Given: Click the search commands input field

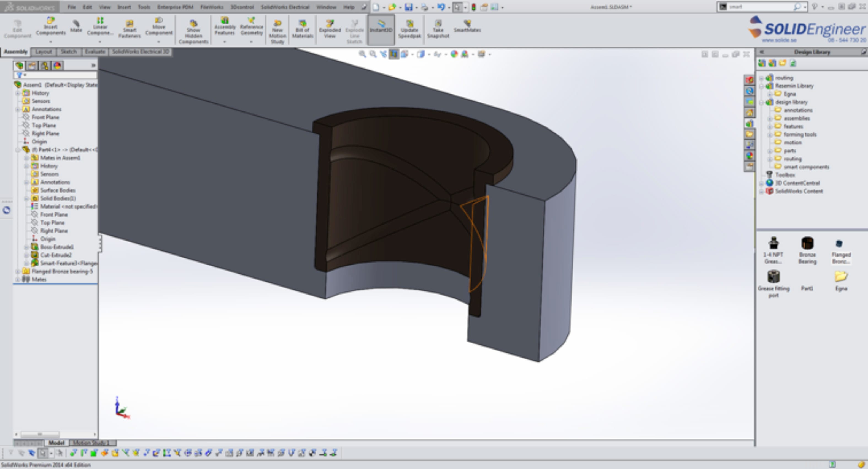Looking at the screenshot, I should pos(760,7).
